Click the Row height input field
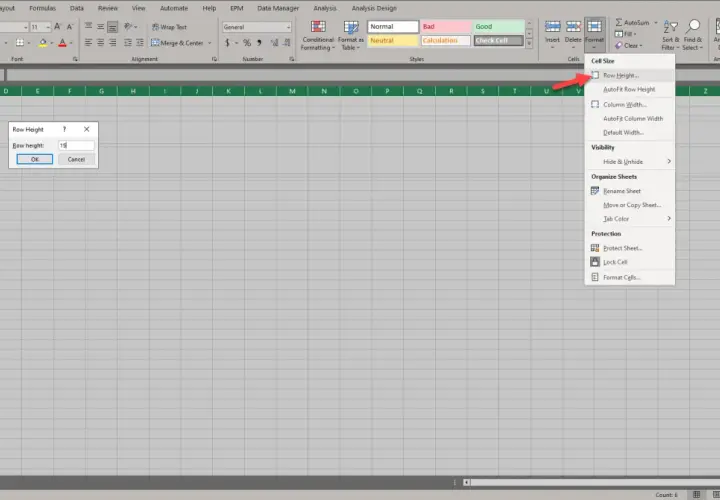 pos(76,146)
